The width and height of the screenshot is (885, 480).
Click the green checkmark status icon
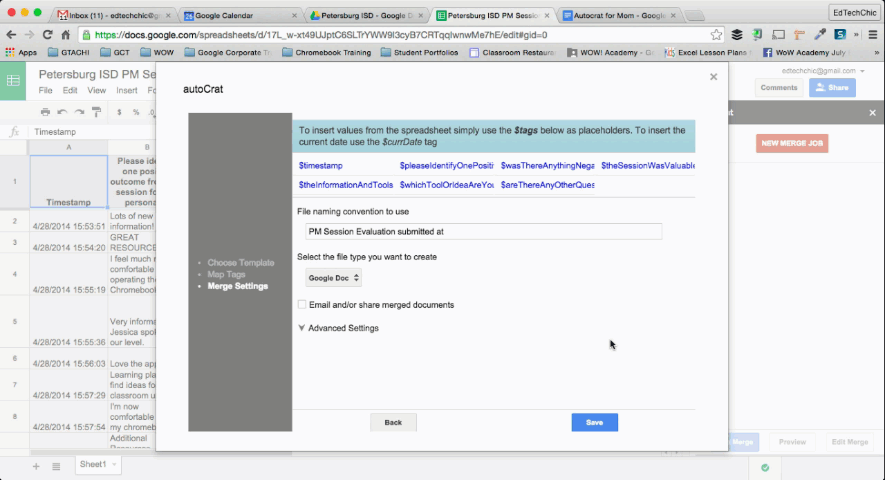tap(765, 468)
